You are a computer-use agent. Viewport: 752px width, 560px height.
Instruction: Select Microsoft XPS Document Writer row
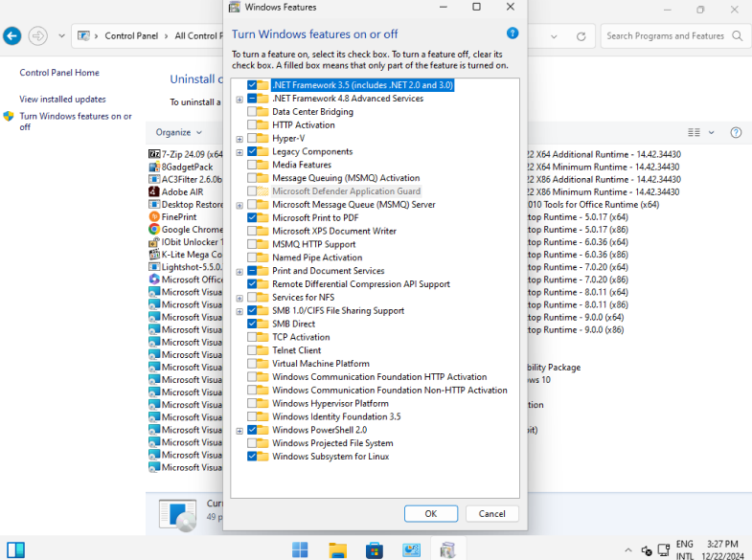pyautogui.click(x=334, y=231)
